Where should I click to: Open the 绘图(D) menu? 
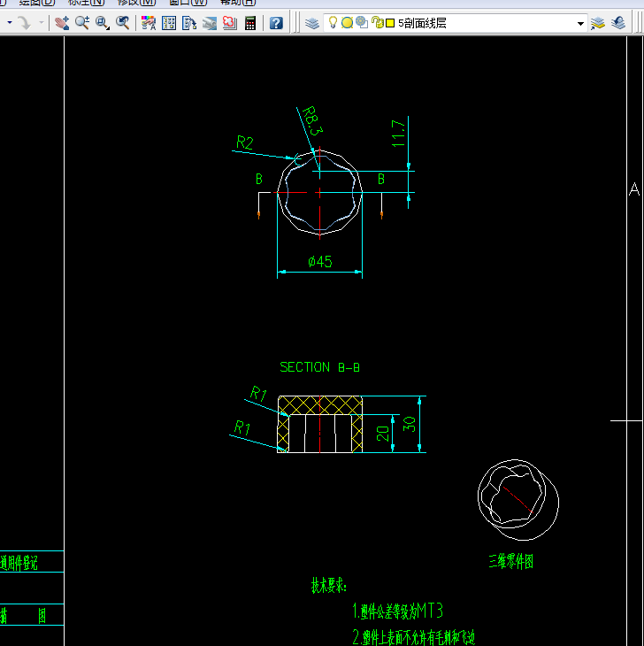(36, 3)
